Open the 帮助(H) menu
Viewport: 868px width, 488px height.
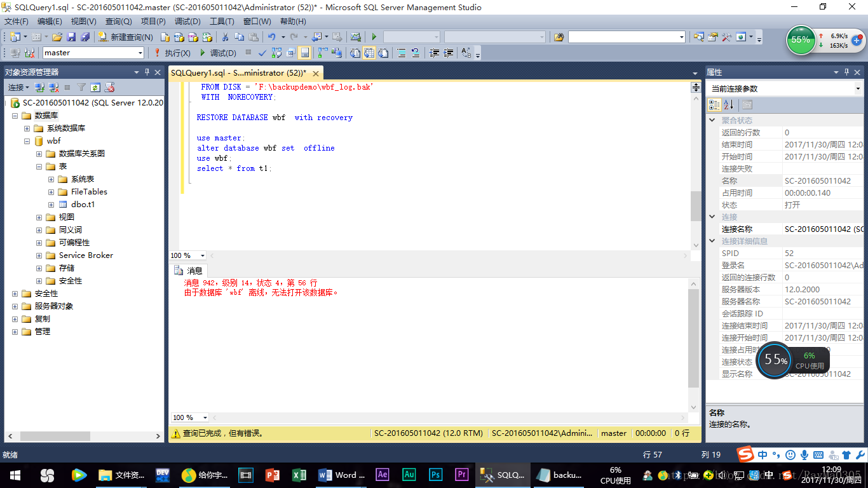click(293, 21)
